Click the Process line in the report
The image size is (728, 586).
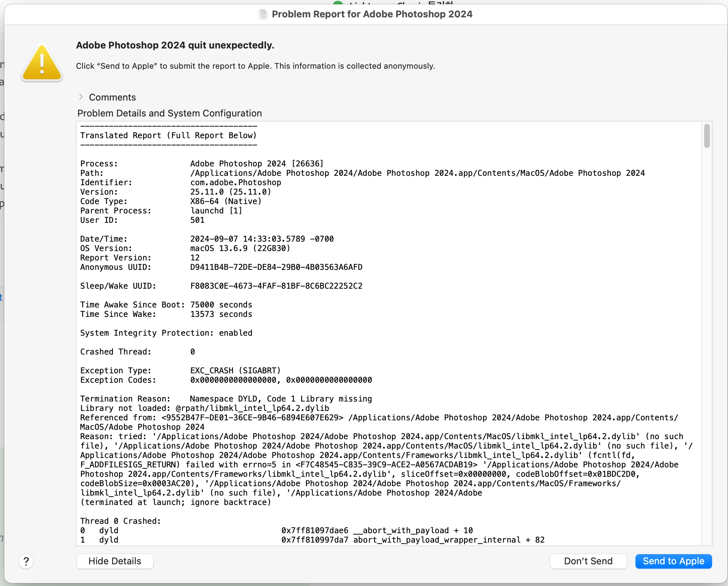[202, 164]
